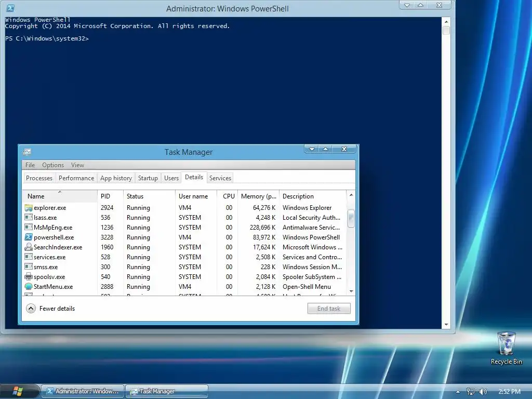Image resolution: width=532 pixels, height=399 pixels.
Task: Collapse Task Manager with Fewer details
Action: 50,309
